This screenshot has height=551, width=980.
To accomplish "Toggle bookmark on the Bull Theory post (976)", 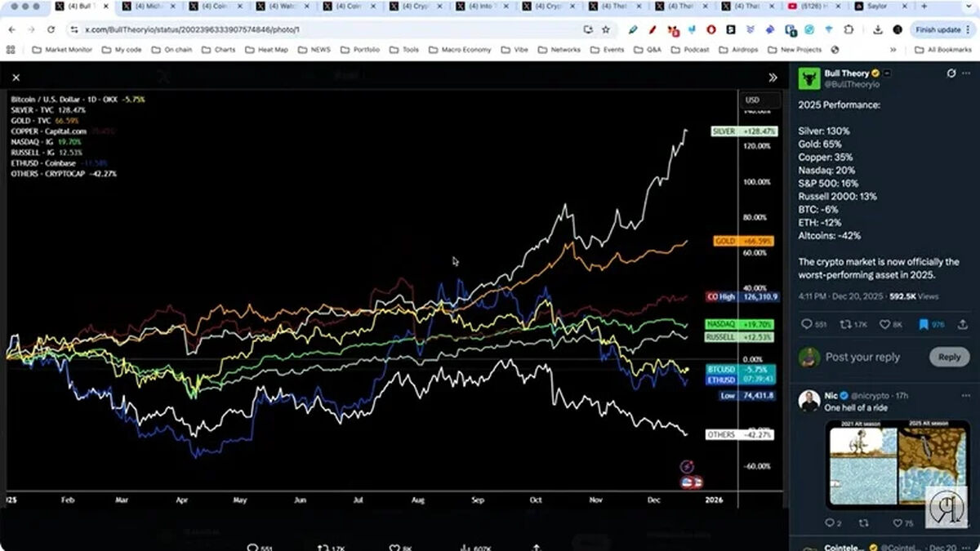I will pos(931,324).
